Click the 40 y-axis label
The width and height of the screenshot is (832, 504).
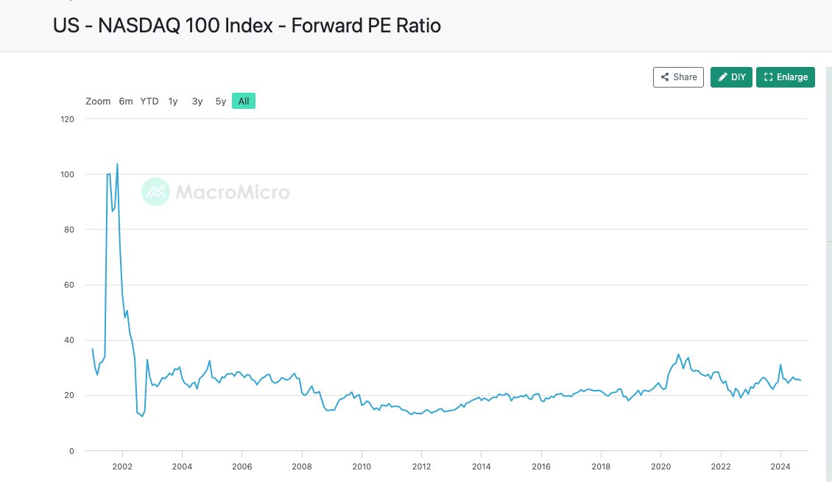coord(69,340)
